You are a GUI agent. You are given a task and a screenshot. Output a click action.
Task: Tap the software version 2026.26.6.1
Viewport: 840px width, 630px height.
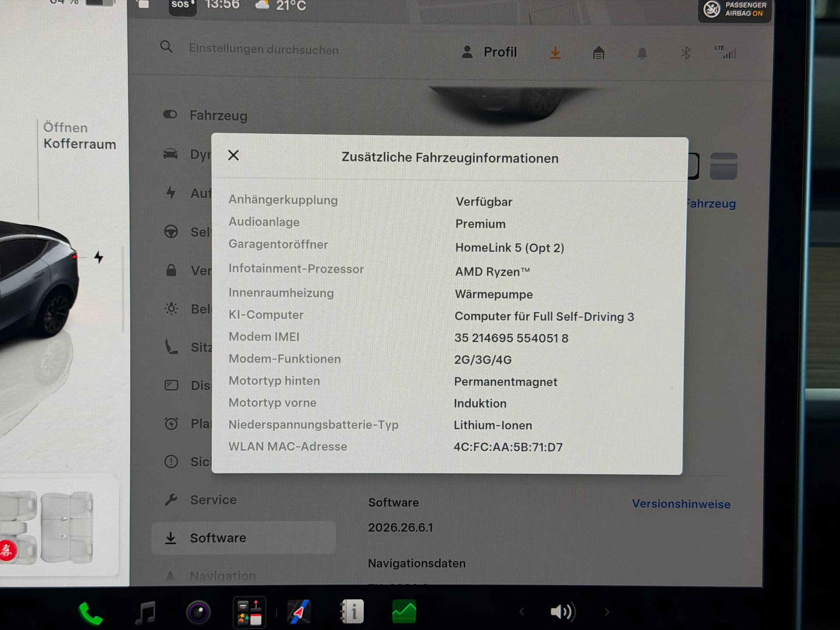pos(400,528)
